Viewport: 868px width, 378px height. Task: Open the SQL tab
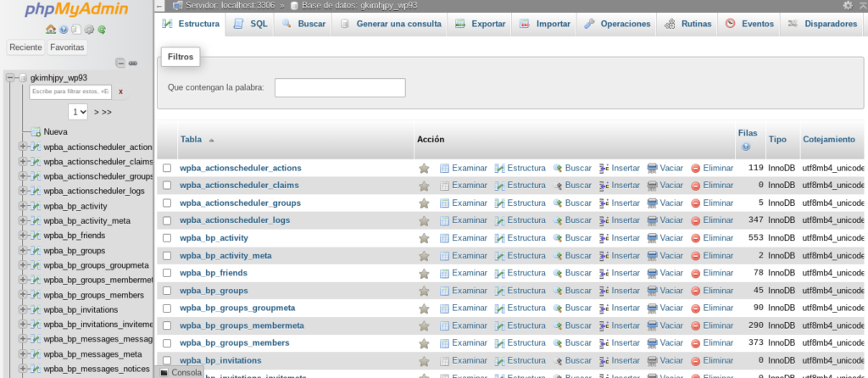[x=250, y=25]
